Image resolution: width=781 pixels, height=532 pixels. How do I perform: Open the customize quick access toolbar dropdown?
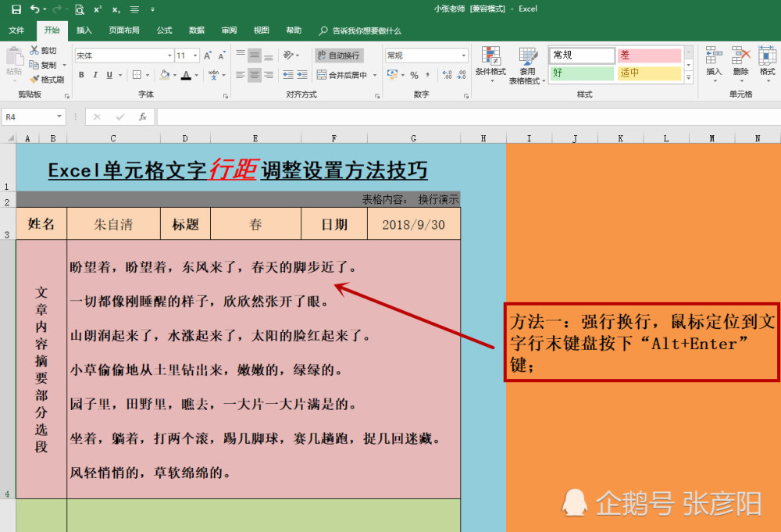point(152,9)
